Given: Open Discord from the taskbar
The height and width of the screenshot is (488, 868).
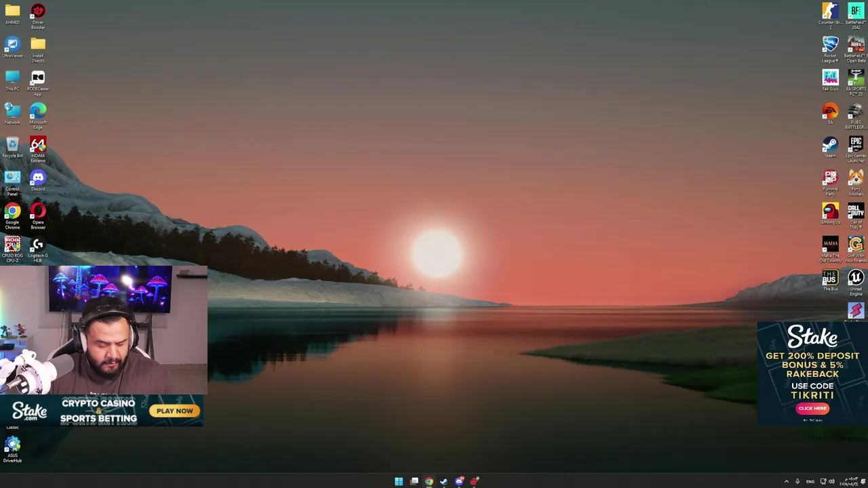Looking at the screenshot, I should tap(459, 481).
